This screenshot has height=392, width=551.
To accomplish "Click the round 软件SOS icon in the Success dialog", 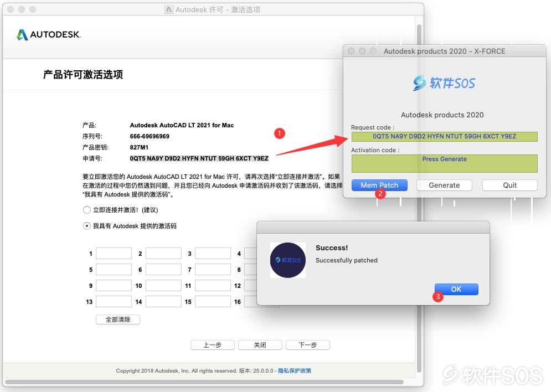I will (288, 260).
